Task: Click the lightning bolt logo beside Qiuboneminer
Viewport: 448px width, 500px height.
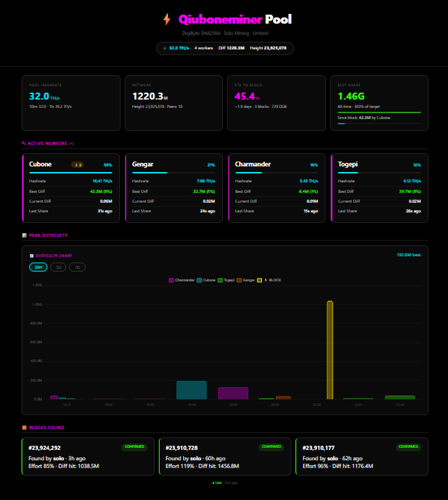Action: pos(166,19)
